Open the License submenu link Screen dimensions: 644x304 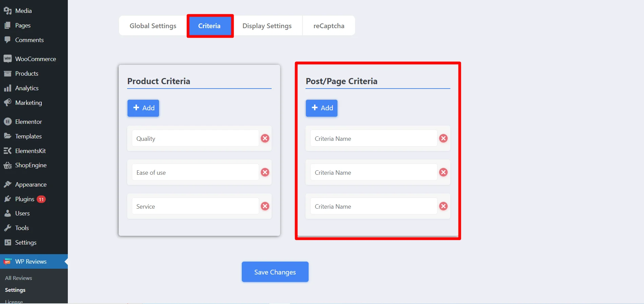click(14, 301)
